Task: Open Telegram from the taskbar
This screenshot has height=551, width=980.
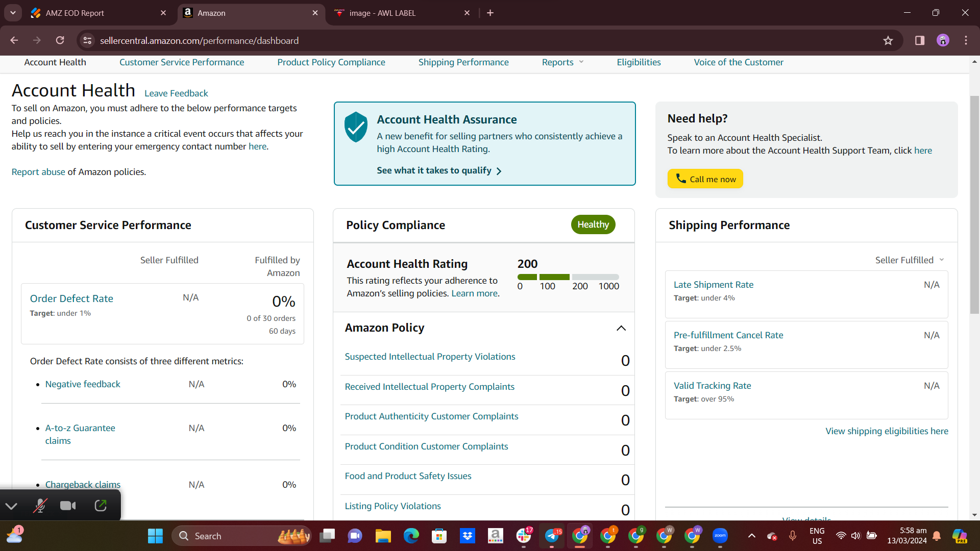Action: (552, 536)
